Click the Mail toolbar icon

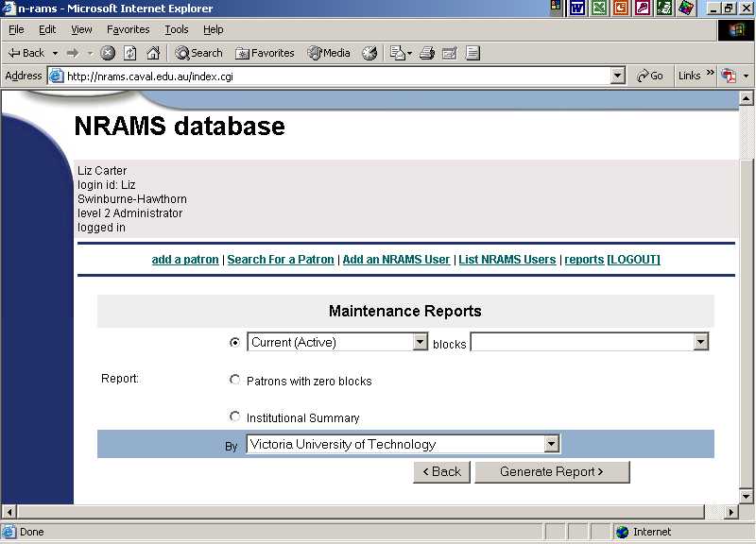(397, 53)
